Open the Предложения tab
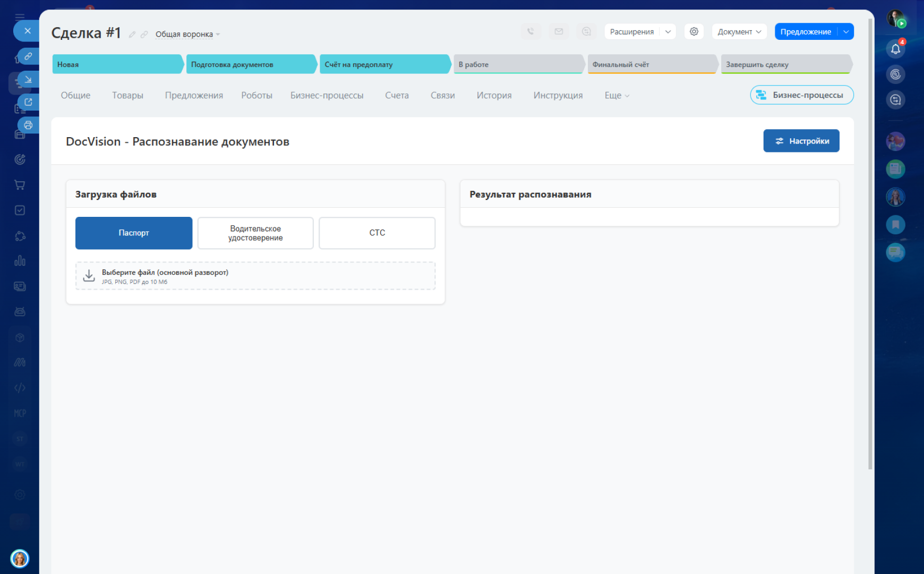The width and height of the screenshot is (924, 574). 194,95
